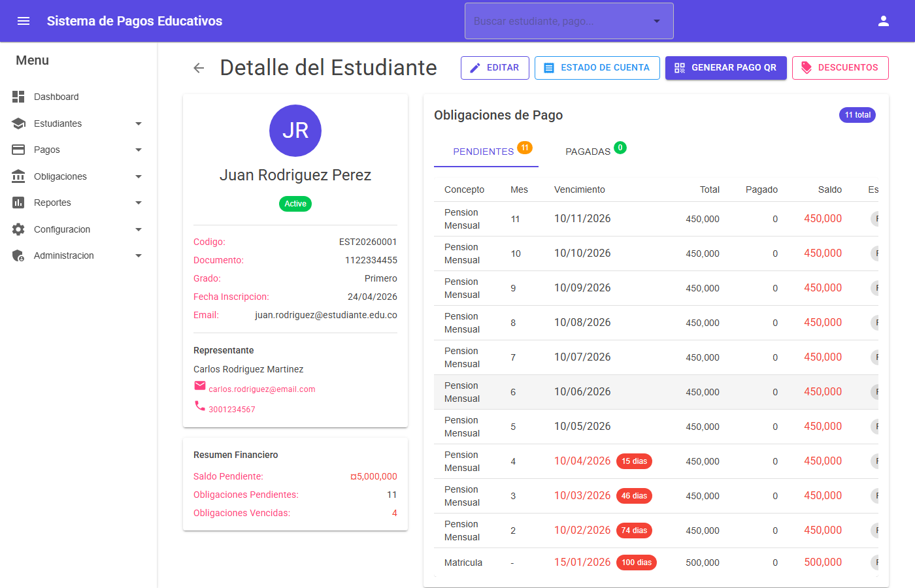Click the 74 dias overdue badge
Viewport: 915px width, 588px height.
634,531
